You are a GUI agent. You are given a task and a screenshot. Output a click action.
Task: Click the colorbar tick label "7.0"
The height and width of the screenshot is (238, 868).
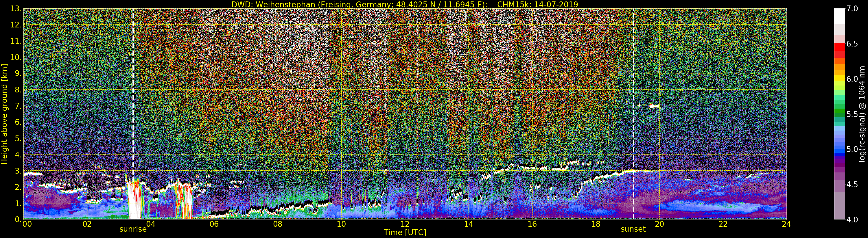[852, 9]
